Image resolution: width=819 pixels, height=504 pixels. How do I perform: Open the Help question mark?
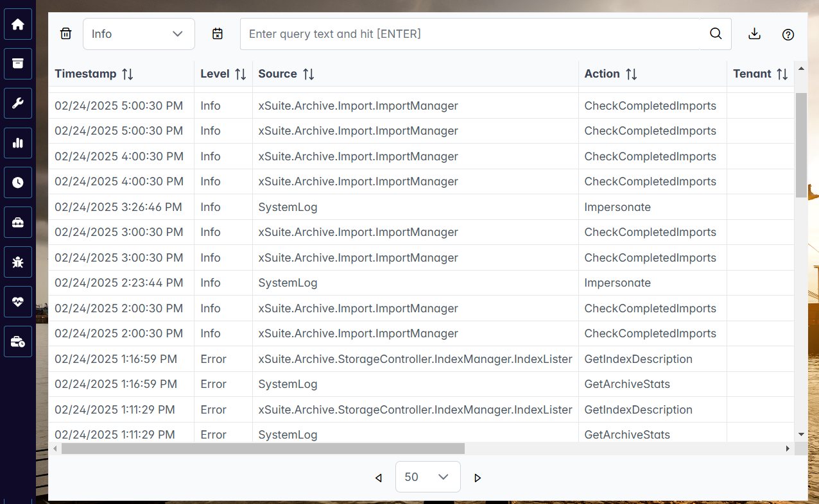[788, 35]
